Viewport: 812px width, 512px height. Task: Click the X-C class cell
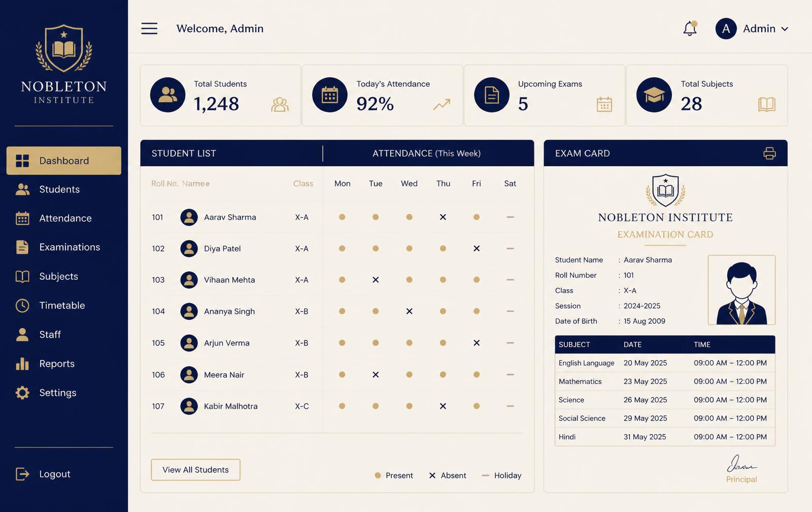(302, 406)
